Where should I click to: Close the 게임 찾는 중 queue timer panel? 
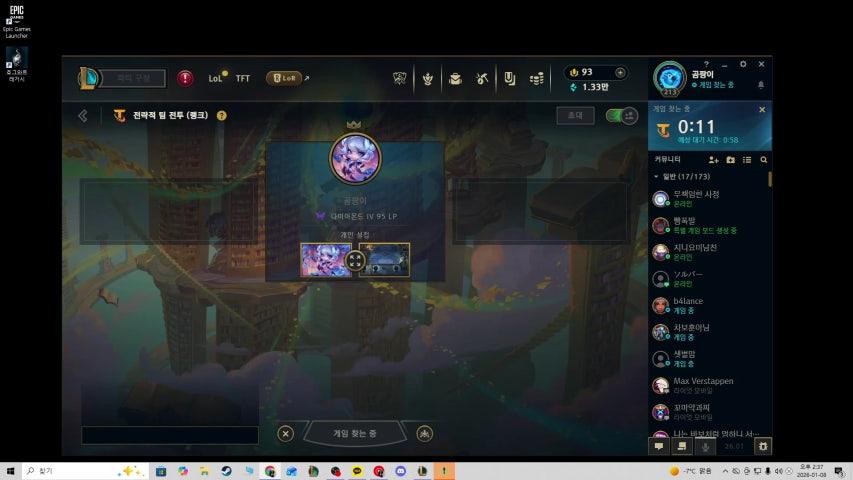click(762, 109)
